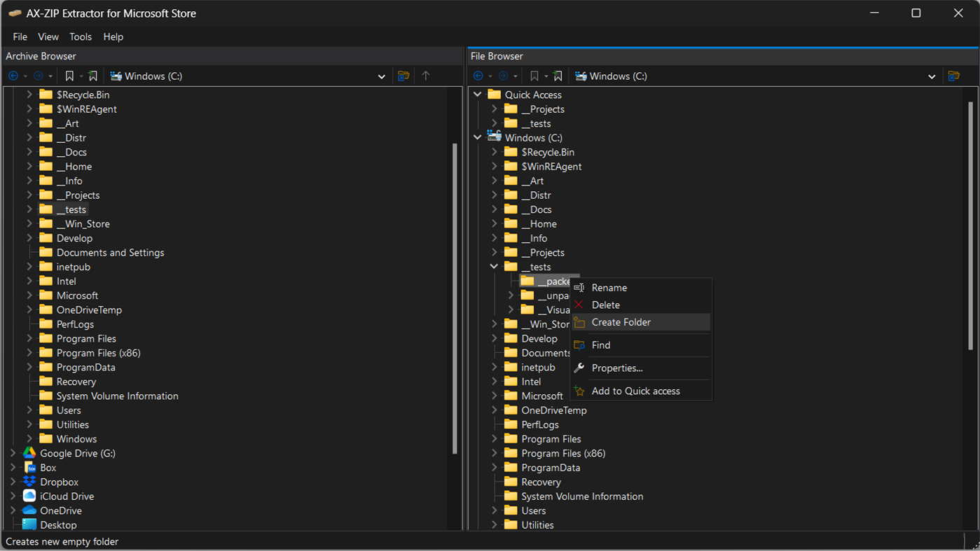The width and height of the screenshot is (980, 551).
Task: Choose Delete from the context menu
Action: click(607, 305)
